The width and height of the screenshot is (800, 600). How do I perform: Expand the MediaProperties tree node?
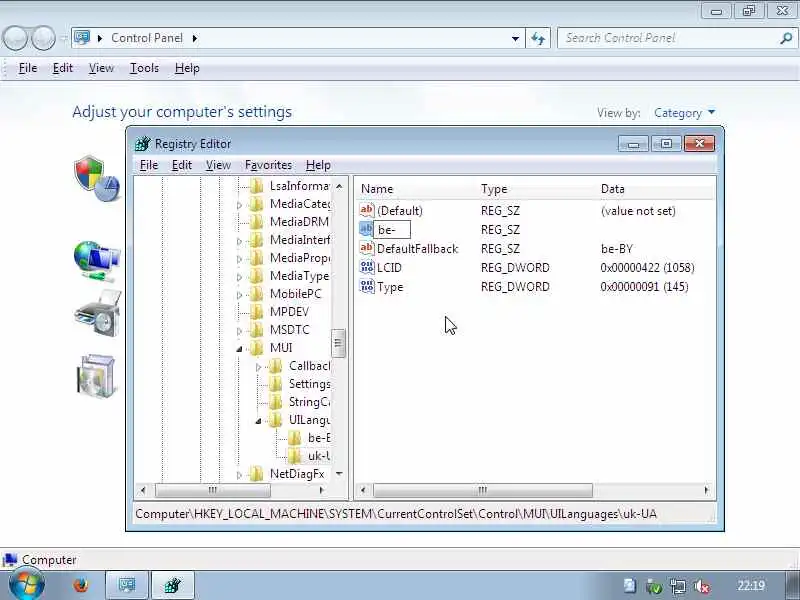pyautogui.click(x=239, y=259)
